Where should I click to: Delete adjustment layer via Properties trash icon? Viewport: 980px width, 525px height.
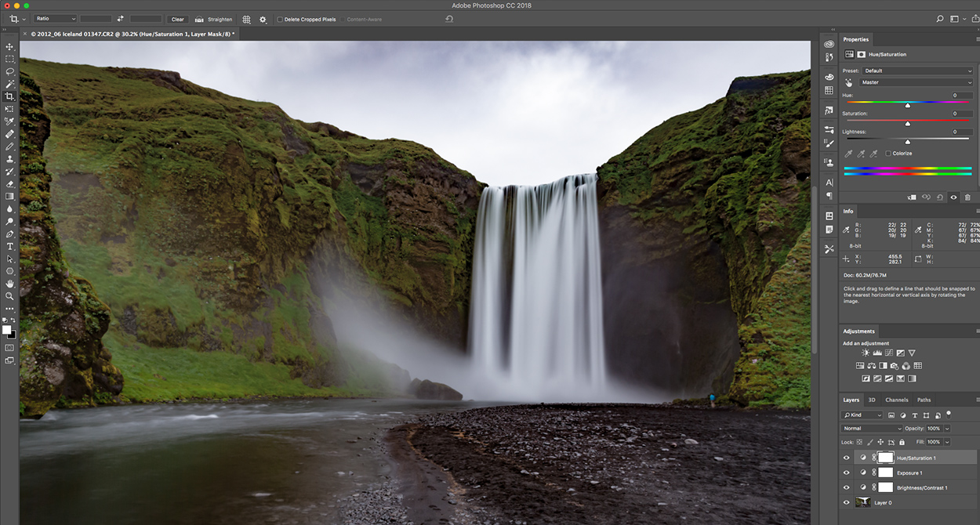coord(967,197)
